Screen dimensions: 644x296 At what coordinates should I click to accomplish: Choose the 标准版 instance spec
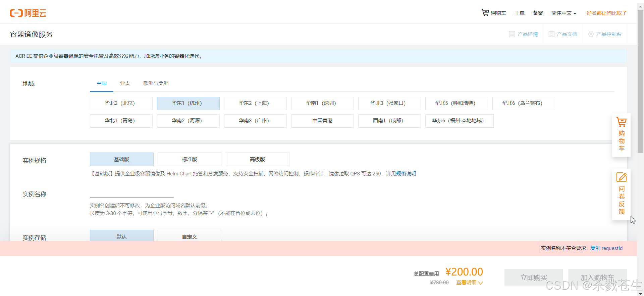[190, 159]
